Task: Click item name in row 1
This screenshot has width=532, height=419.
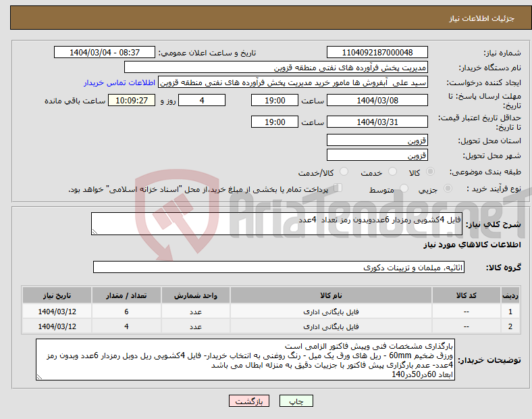Action: [331, 312]
